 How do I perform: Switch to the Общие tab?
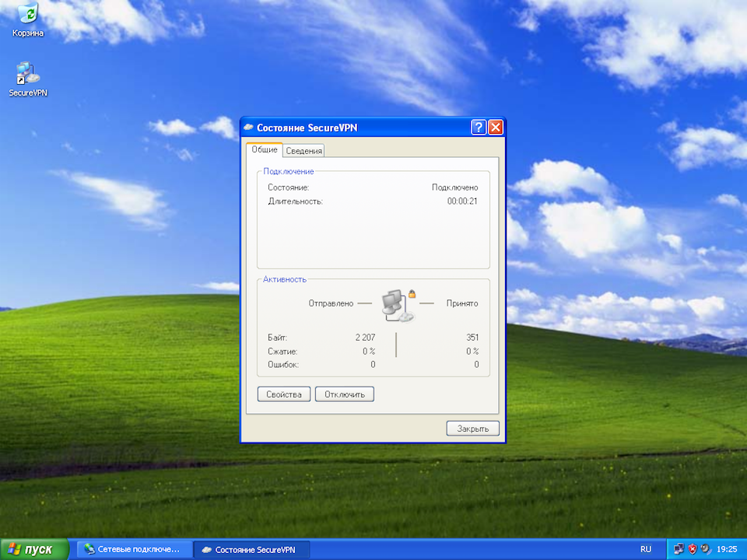pyautogui.click(x=265, y=149)
